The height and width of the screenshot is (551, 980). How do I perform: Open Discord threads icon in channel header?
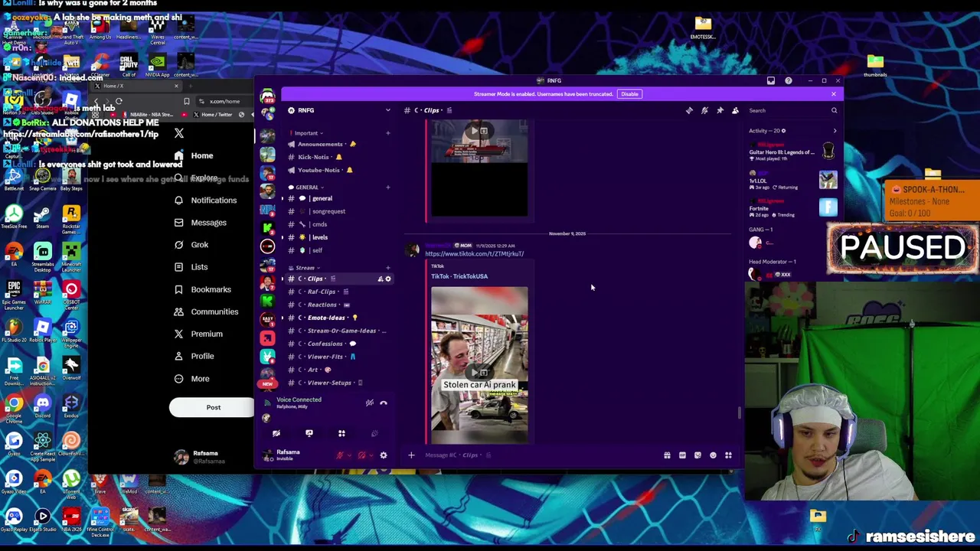point(689,111)
